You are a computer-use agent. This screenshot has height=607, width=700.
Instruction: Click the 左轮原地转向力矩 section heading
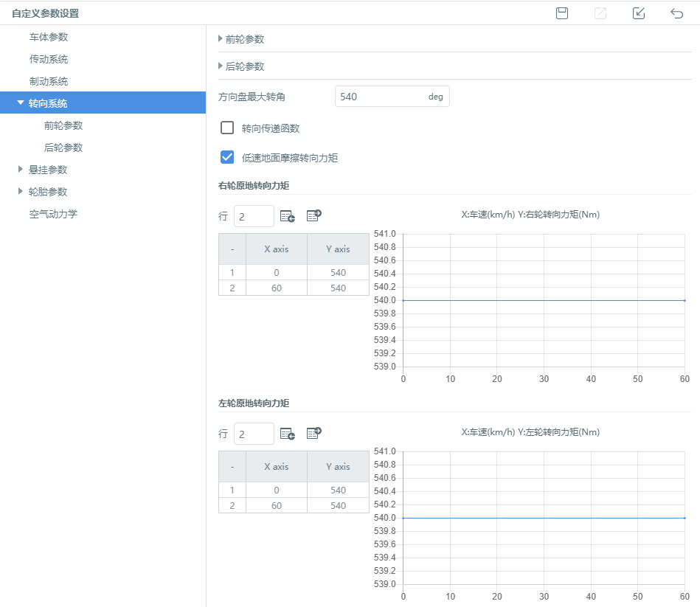click(254, 403)
